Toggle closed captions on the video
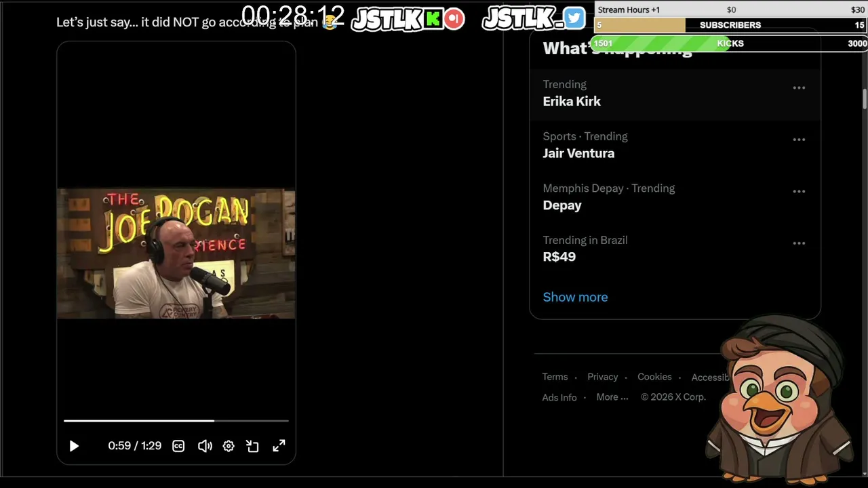This screenshot has height=488, width=868. point(178,446)
